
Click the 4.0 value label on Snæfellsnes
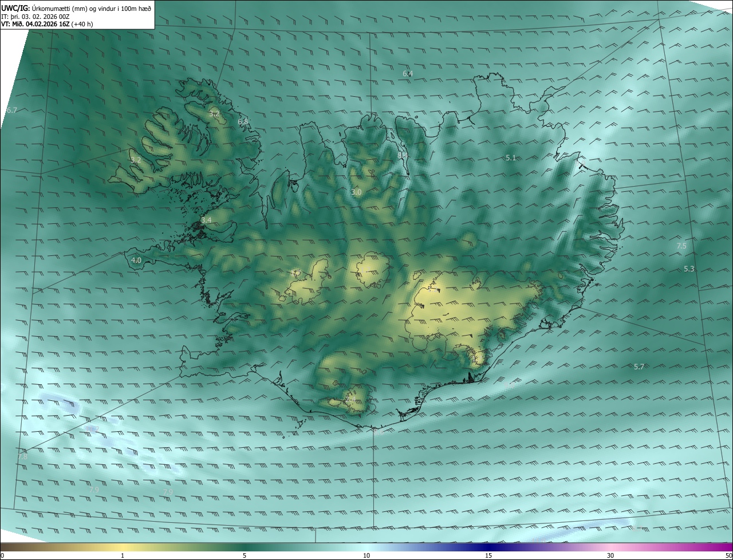(x=136, y=260)
